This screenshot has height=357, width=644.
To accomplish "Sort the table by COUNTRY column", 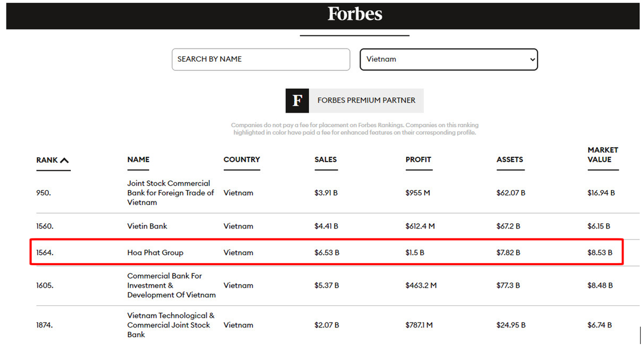I will pyautogui.click(x=241, y=159).
